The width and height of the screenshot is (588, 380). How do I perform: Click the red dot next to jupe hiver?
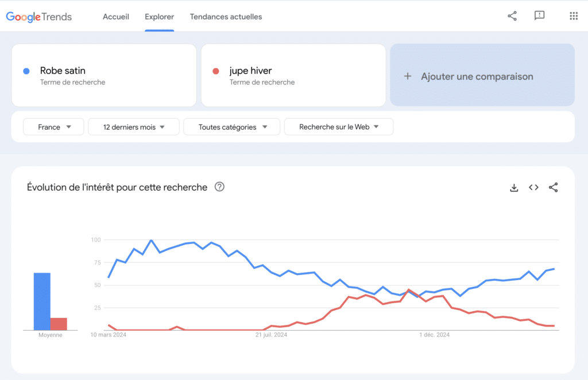(x=216, y=71)
